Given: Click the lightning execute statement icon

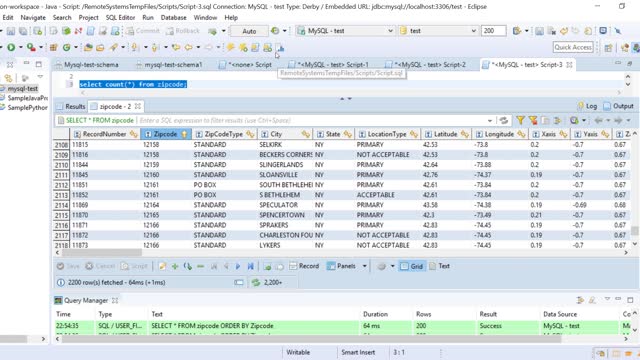Looking at the screenshot, I should tap(231, 47).
